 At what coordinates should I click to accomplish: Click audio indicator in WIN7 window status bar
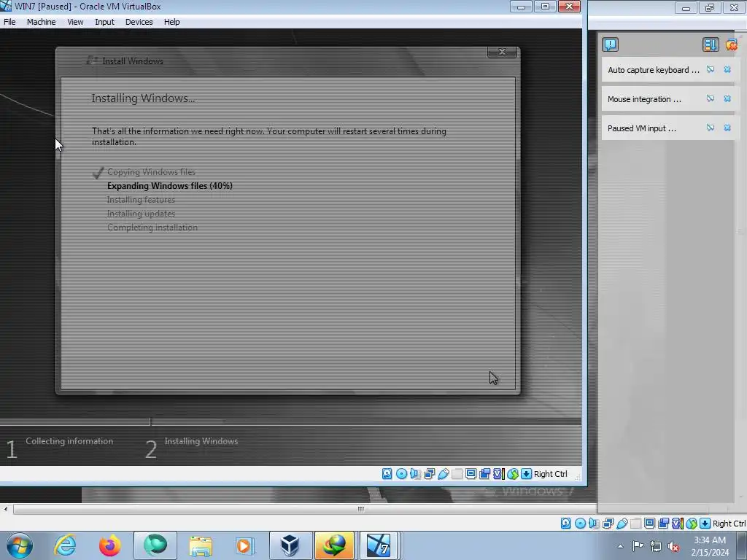pos(415,474)
